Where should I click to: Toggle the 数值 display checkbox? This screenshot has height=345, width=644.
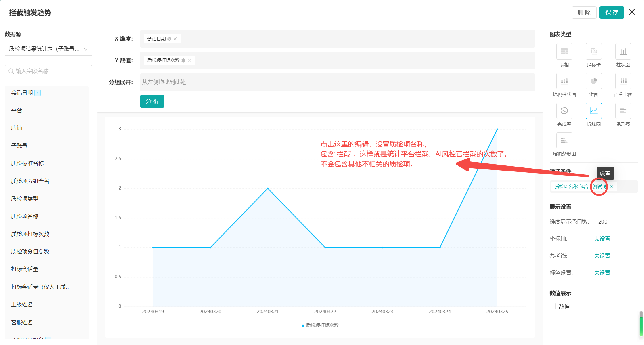pos(553,306)
